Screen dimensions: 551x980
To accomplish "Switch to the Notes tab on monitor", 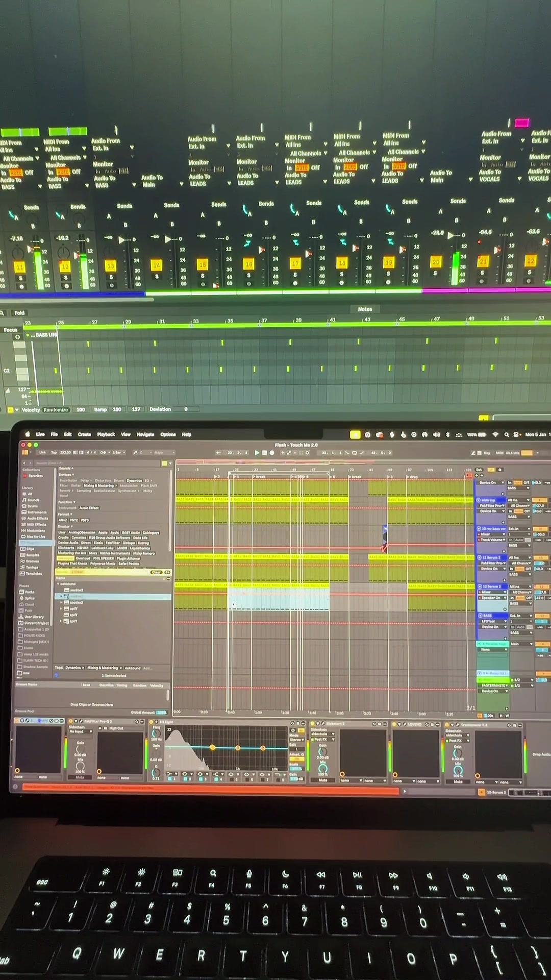I will coord(365,309).
